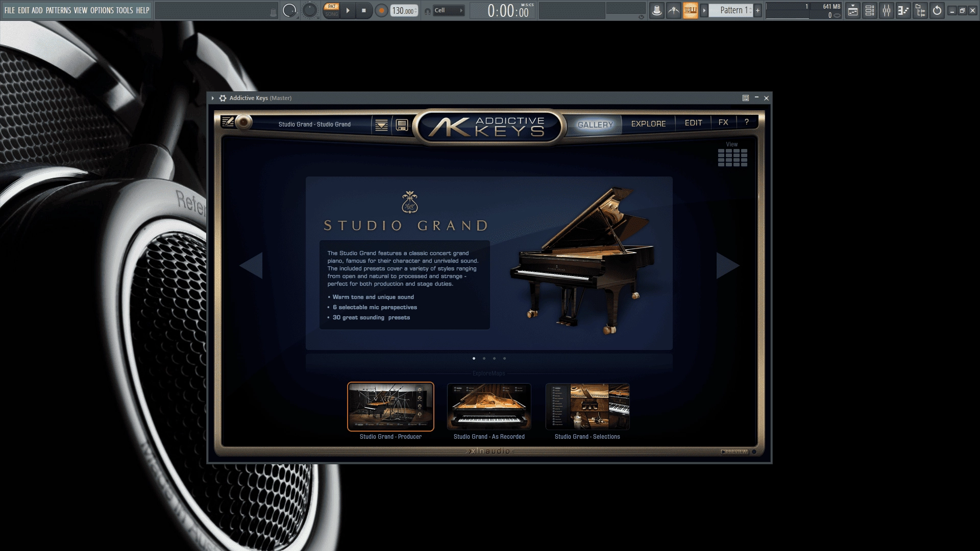This screenshot has width=980, height=551.
Task: Switch to the EDIT tab in Addictive Keys
Action: click(x=693, y=123)
